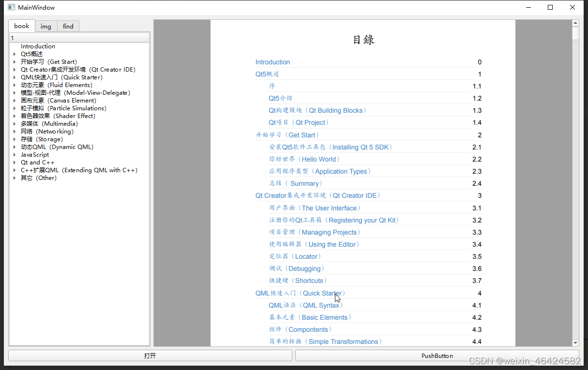Click the PushButton at bottom right
The width and height of the screenshot is (588, 370).
pos(437,355)
